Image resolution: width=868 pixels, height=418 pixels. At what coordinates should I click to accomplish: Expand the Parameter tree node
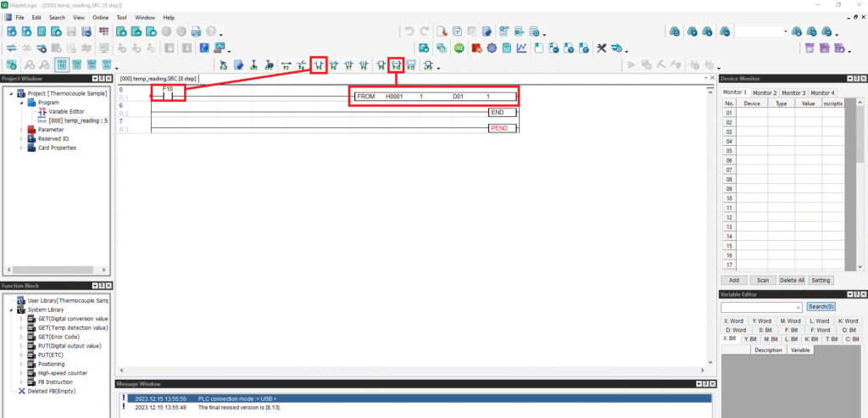click(x=21, y=130)
